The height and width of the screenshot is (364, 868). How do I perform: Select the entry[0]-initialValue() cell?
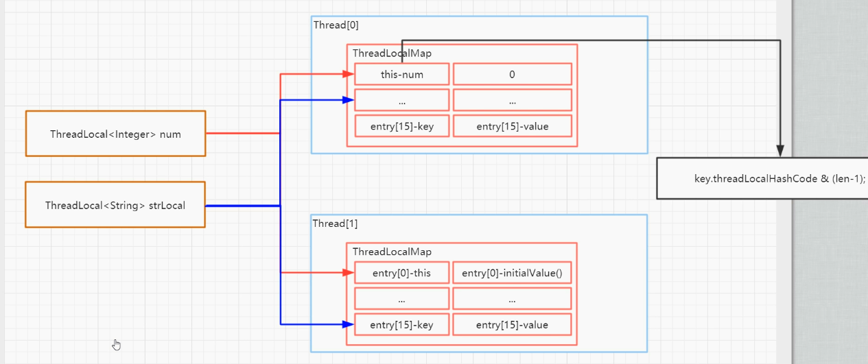(x=512, y=273)
